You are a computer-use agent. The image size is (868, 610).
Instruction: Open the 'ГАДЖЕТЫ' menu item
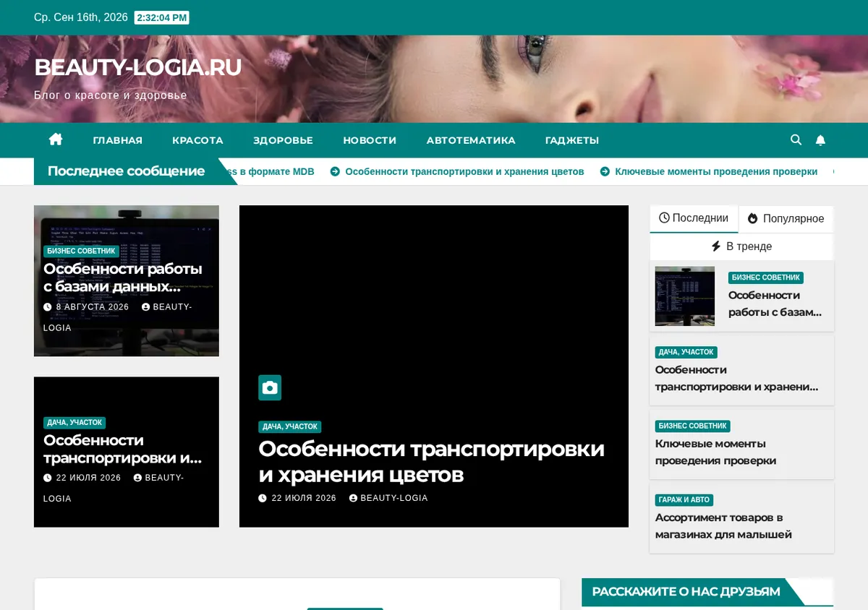(572, 140)
